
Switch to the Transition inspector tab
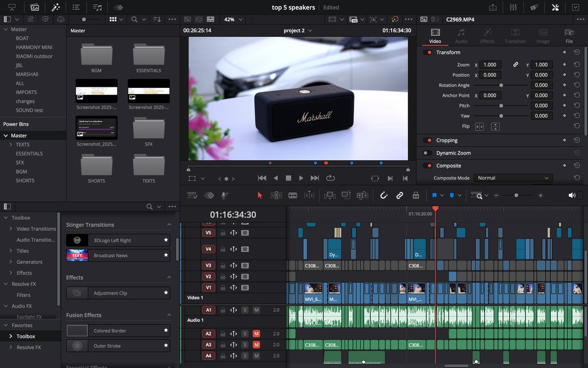(x=515, y=36)
